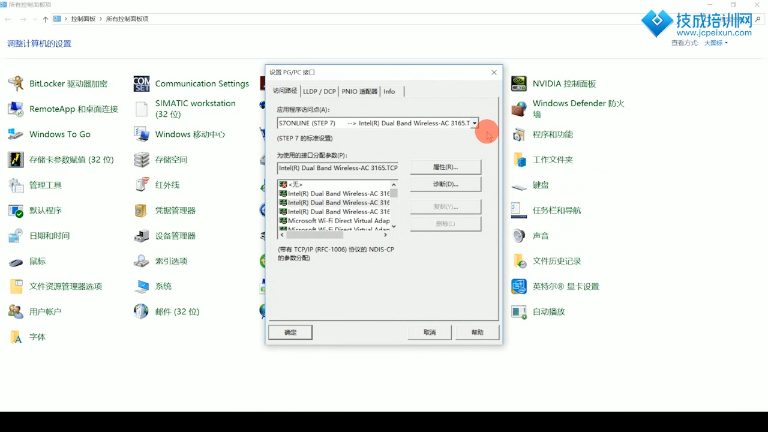Click 属性(R)... button

pos(445,167)
